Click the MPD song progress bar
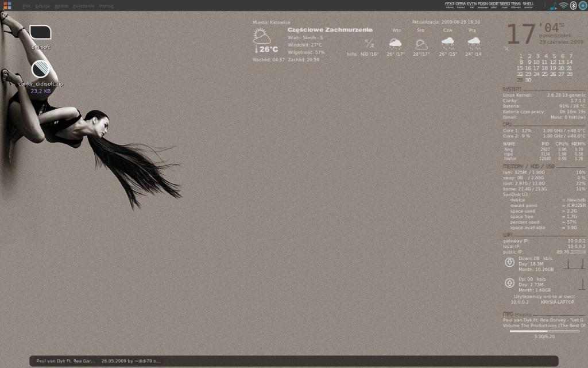588x368 pixels. tap(544, 331)
